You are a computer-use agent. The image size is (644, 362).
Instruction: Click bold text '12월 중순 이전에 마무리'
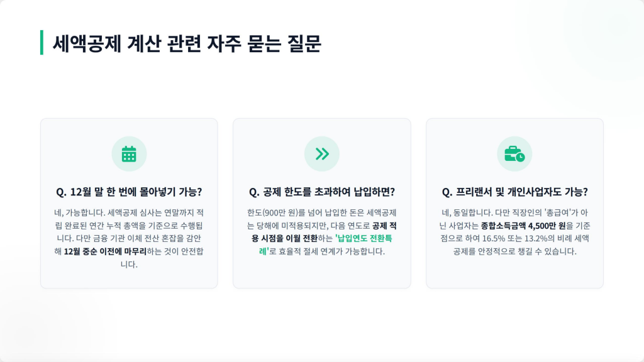pos(105,251)
